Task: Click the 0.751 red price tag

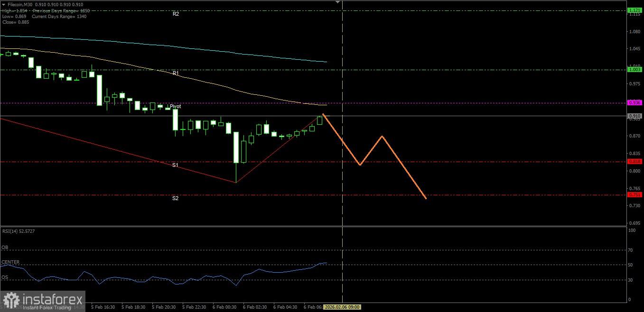Action: [635, 195]
